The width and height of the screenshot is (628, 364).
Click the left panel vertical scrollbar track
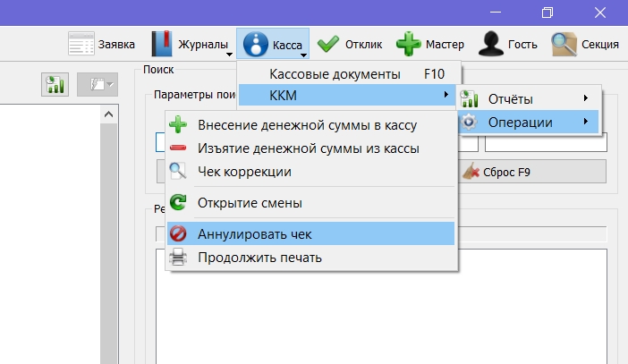tap(108, 243)
